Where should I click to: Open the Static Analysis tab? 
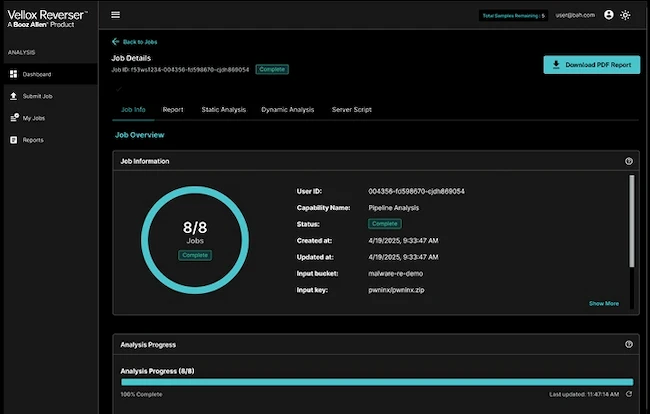click(222, 109)
